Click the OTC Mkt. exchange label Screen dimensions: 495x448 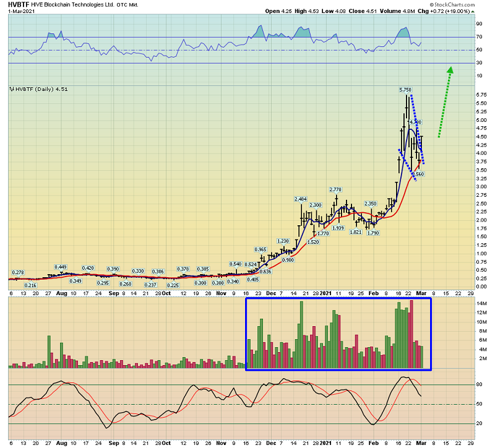coord(127,5)
